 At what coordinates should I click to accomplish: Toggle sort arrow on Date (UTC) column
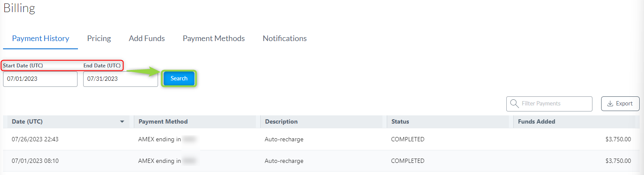122,122
